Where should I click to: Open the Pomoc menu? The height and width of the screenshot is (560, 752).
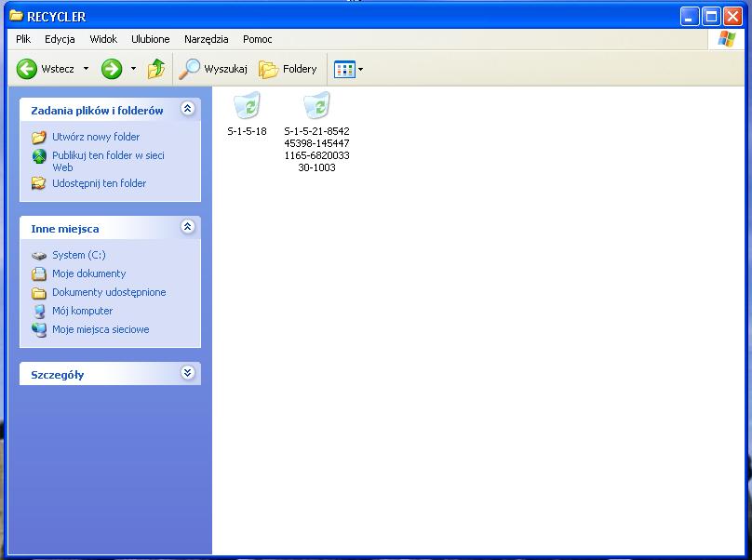(x=258, y=39)
